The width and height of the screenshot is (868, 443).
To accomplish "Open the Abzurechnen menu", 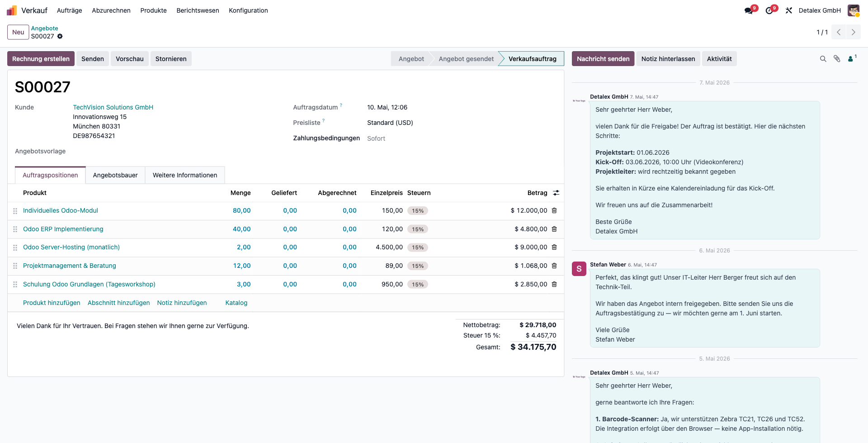I will click(x=111, y=10).
